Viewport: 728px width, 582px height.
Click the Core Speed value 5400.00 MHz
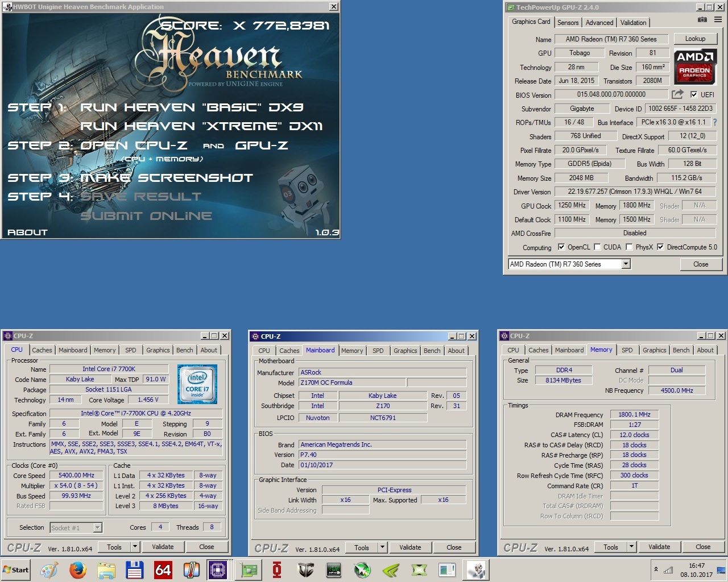tap(76, 475)
